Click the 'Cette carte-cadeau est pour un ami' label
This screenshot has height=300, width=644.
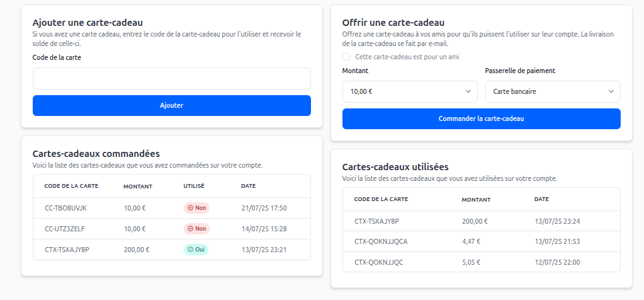(x=407, y=57)
